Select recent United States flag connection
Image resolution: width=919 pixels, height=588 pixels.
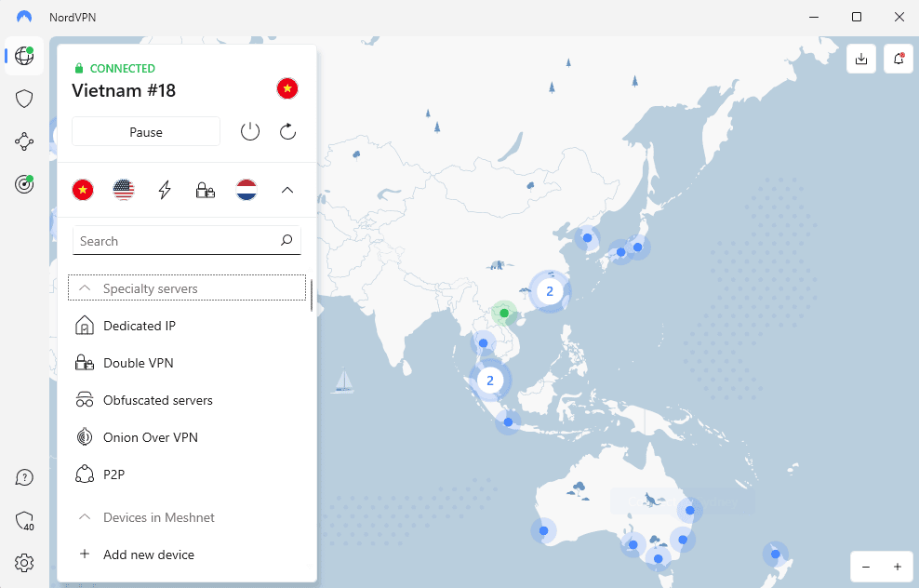click(124, 190)
